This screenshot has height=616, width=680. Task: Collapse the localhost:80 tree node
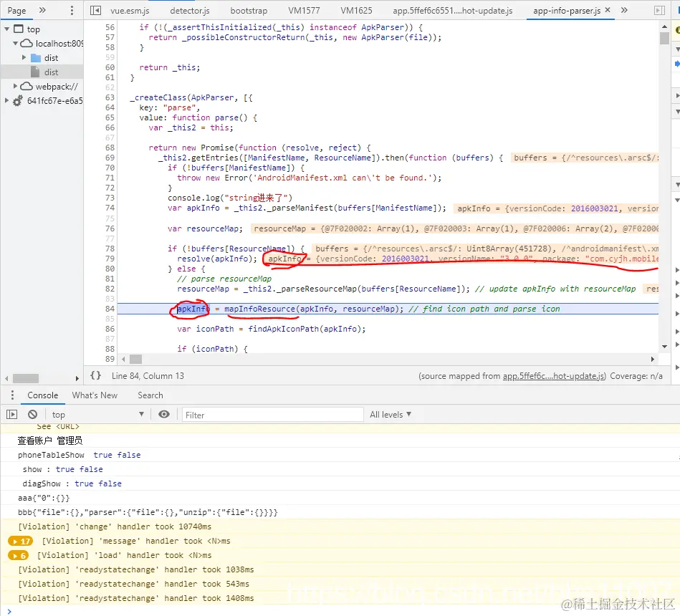(16, 44)
